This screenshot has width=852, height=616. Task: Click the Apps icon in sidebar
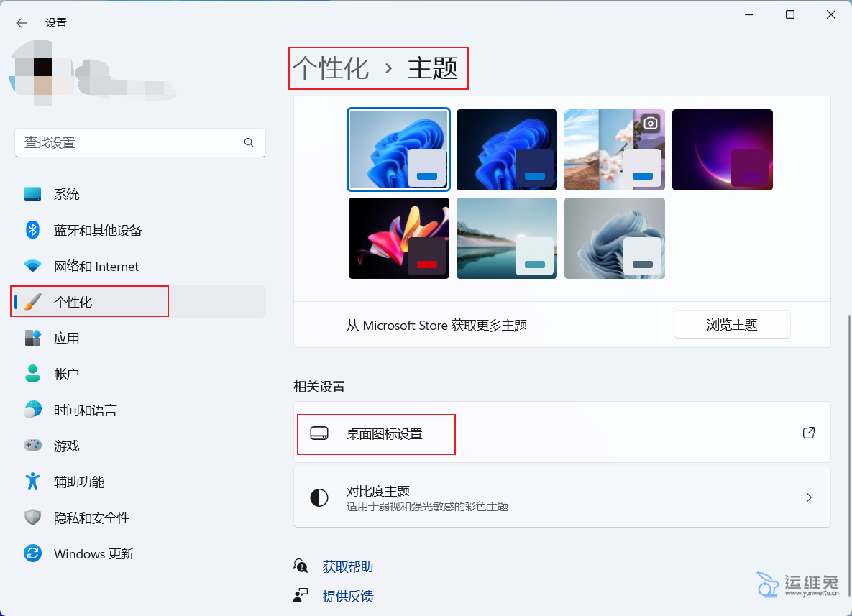pyautogui.click(x=33, y=338)
